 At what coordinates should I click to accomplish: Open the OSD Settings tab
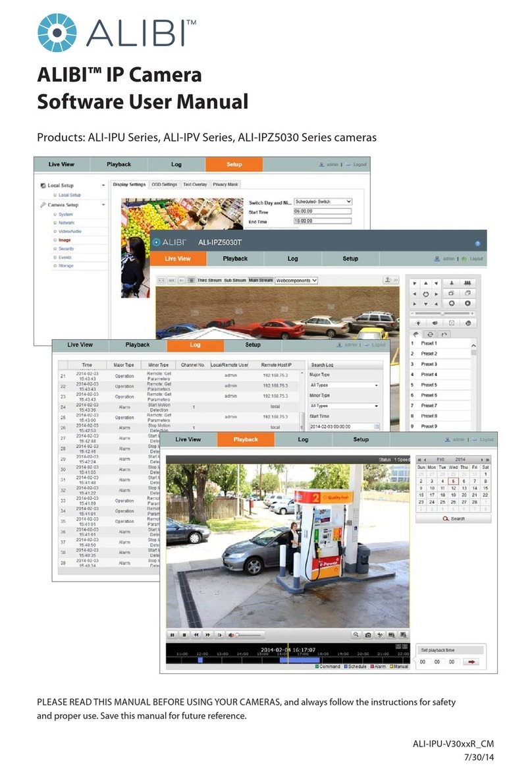tap(165, 184)
